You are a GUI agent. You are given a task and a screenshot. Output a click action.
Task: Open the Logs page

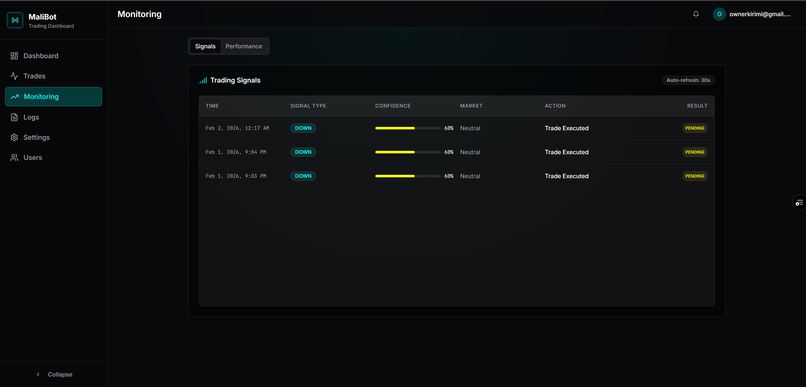[x=53, y=117]
